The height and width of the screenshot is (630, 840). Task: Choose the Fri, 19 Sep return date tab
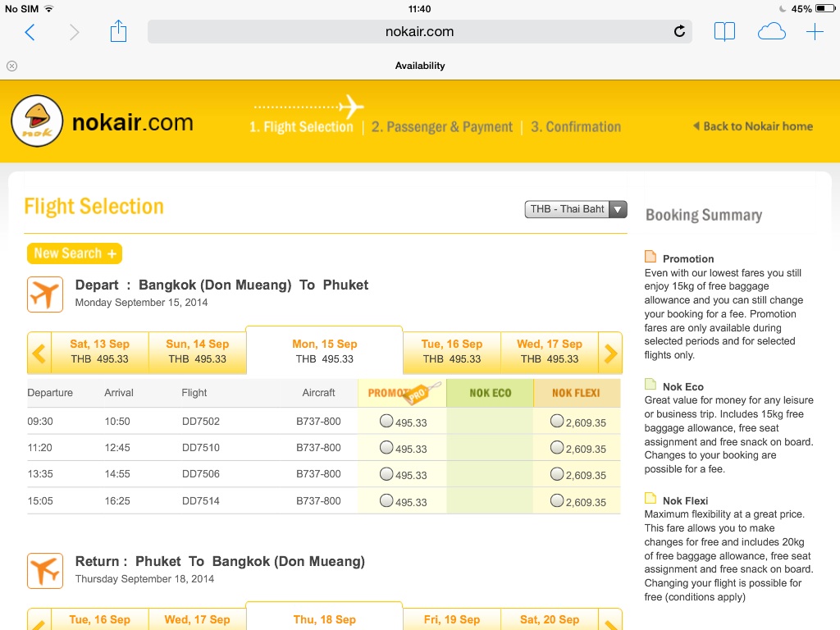452,620
